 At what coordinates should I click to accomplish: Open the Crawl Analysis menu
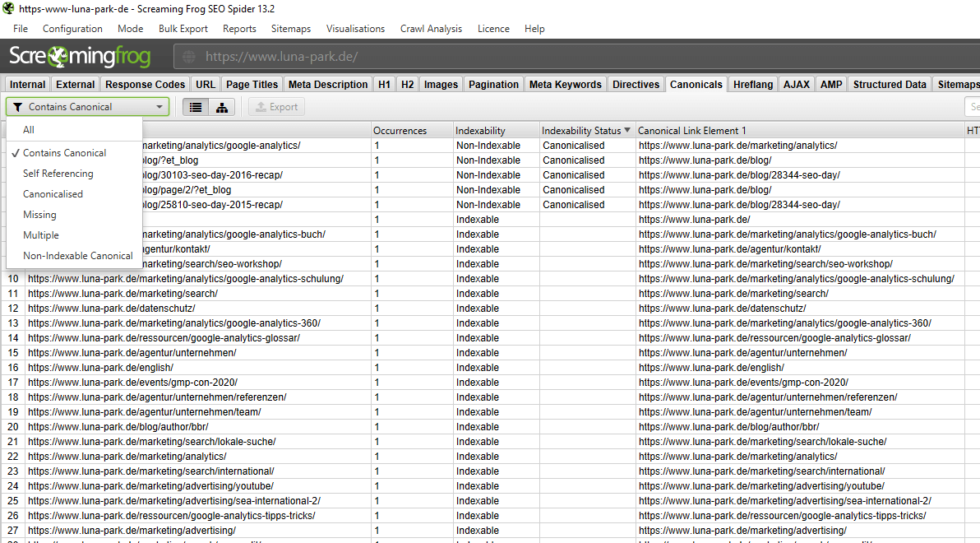pos(431,29)
